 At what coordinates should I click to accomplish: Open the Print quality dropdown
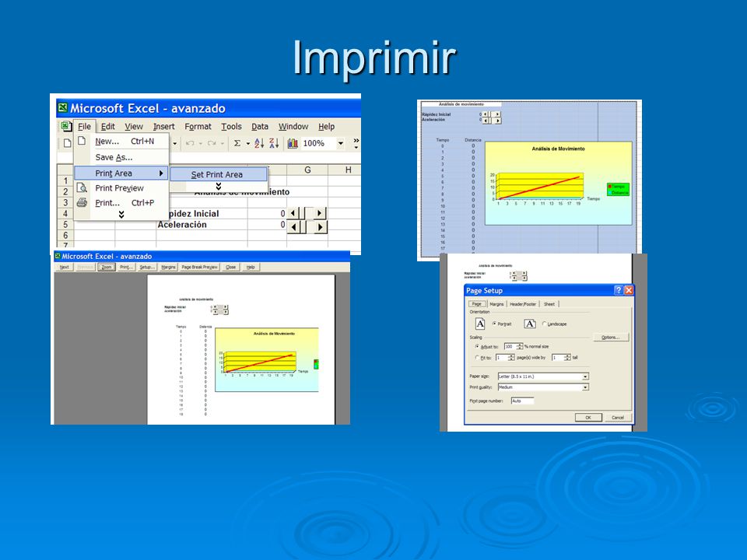(585, 387)
